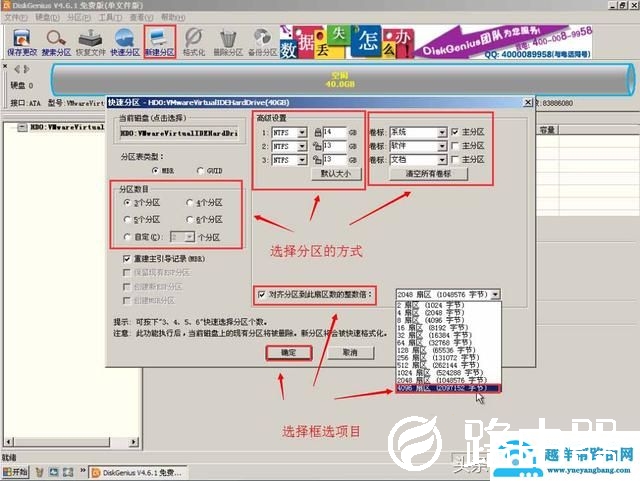The image size is (640, 481).
Task: Click the 快速分区 (Quick partition) toolbar icon
Action: tap(125, 42)
